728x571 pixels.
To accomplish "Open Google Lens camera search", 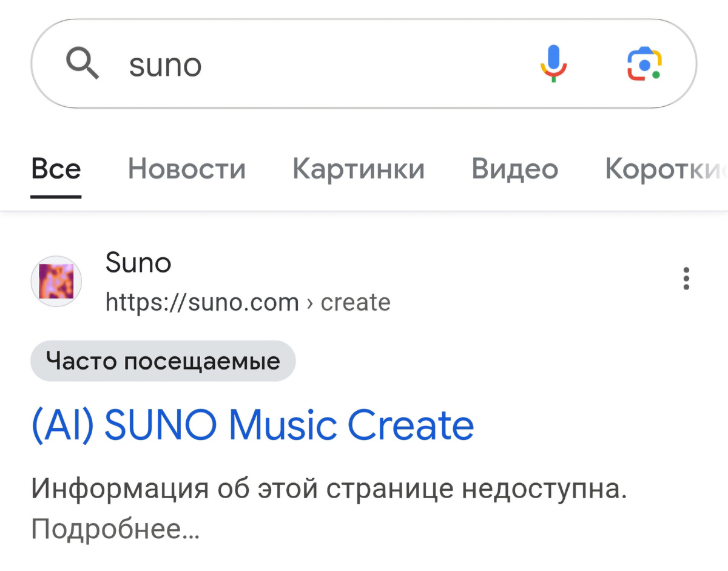I will [x=645, y=63].
